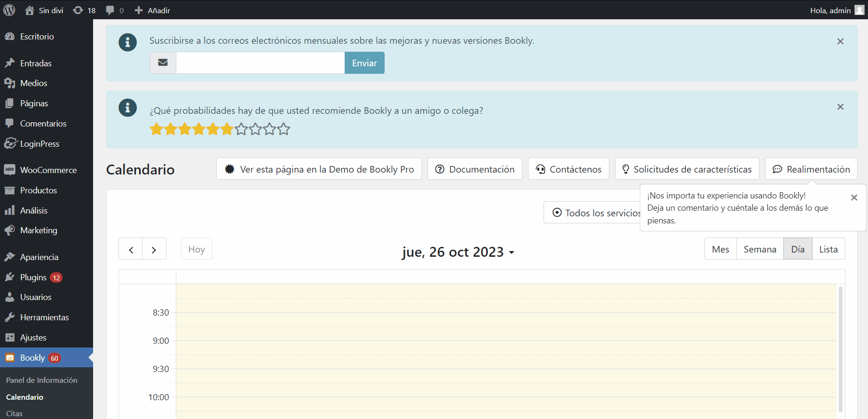Screen dimensions: 868x419
Task: Open the Añadir new content menu
Action: pos(152,10)
